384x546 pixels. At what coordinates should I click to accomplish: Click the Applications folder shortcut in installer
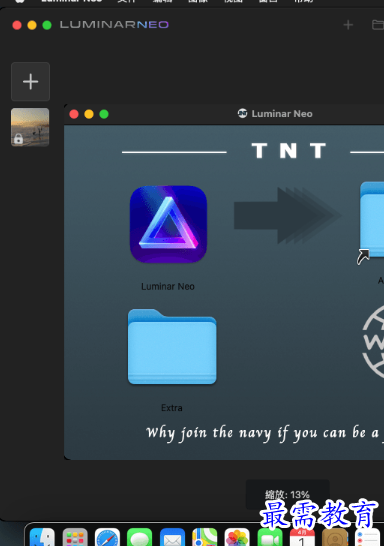[x=372, y=221]
